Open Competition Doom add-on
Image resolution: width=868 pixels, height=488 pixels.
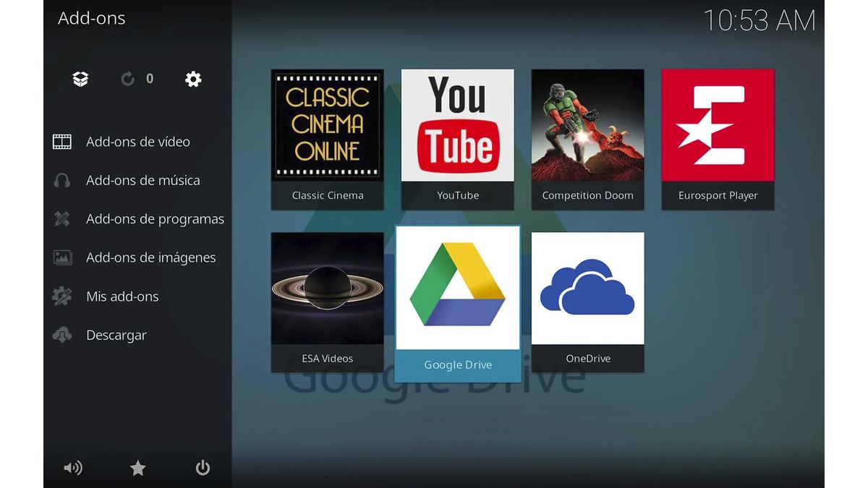tap(587, 137)
